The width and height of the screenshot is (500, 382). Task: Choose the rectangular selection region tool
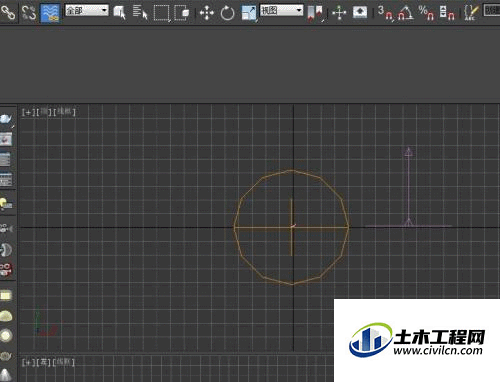(162, 13)
